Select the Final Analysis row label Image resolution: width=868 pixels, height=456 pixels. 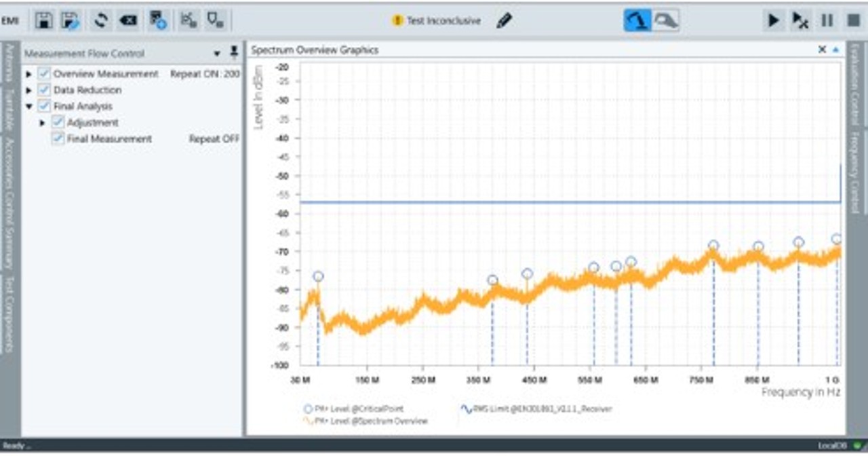[x=83, y=106]
